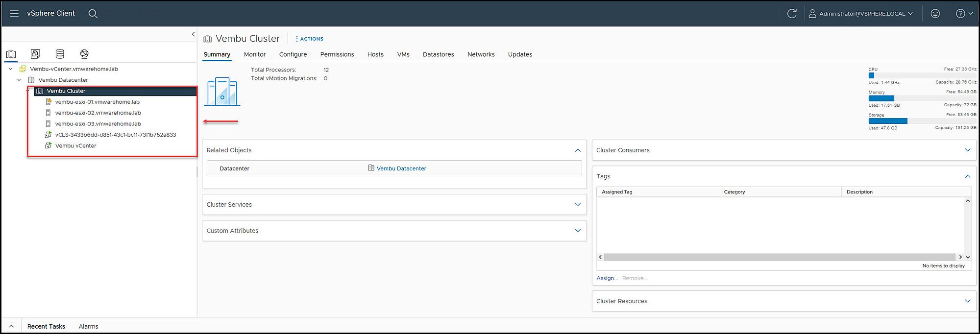The height and width of the screenshot is (334, 980).
Task: Click the esxi-01 host warning icon
Action: [49, 102]
